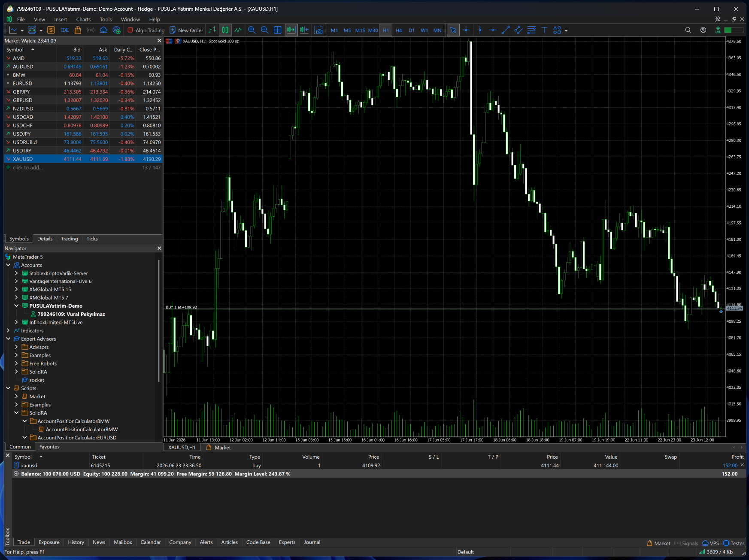
Task: Close the Navigator panel
Action: tap(159, 248)
